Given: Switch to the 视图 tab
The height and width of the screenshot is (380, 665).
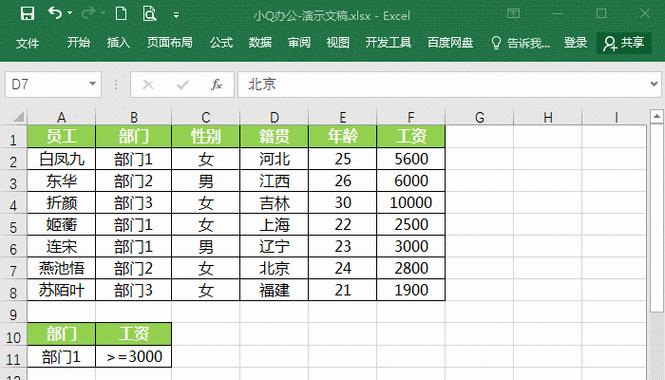Looking at the screenshot, I should coord(338,42).
